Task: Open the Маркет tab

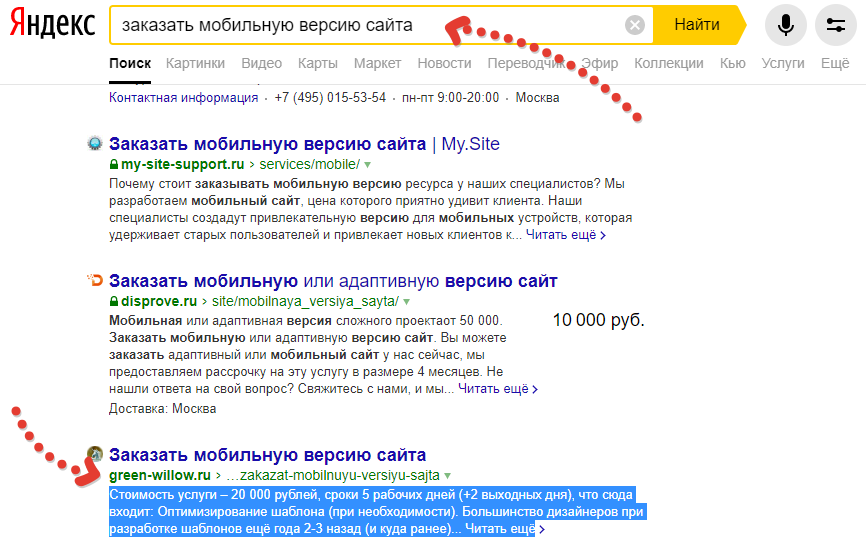Action: pos(377,64)
